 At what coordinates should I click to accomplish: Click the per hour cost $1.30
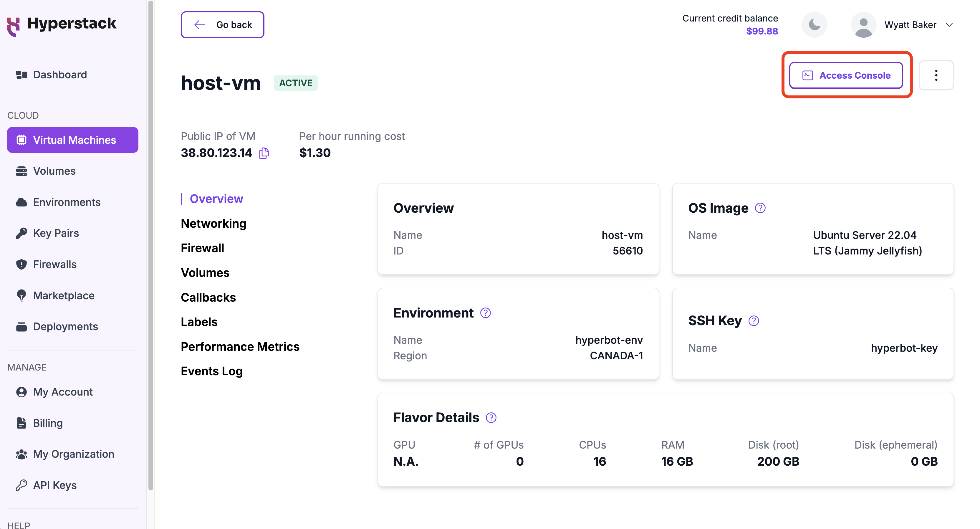pyautogui.click(x=315, y=153)
